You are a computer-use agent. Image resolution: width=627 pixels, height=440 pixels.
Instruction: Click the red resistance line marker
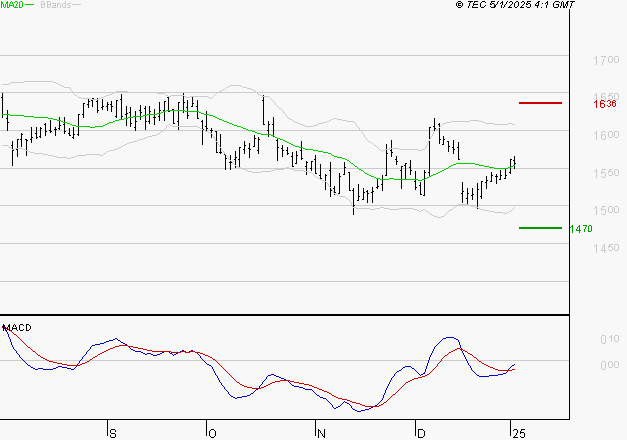540,103
